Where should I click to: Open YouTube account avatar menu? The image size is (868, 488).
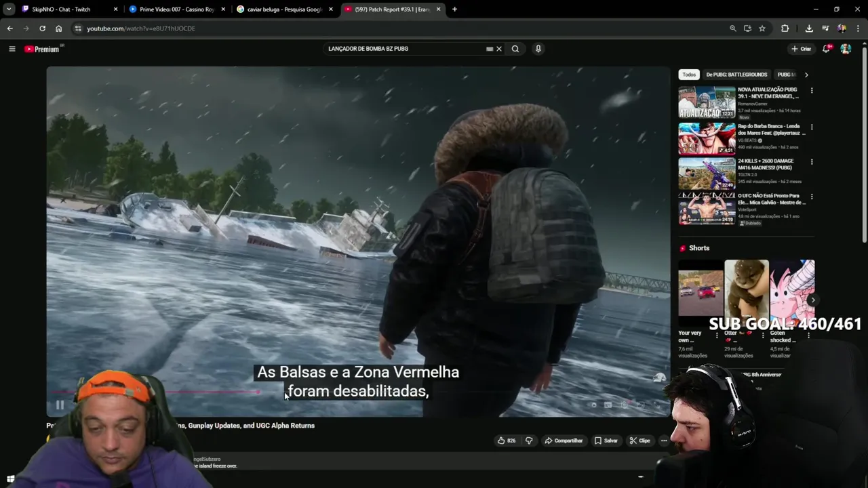(846, 49)
